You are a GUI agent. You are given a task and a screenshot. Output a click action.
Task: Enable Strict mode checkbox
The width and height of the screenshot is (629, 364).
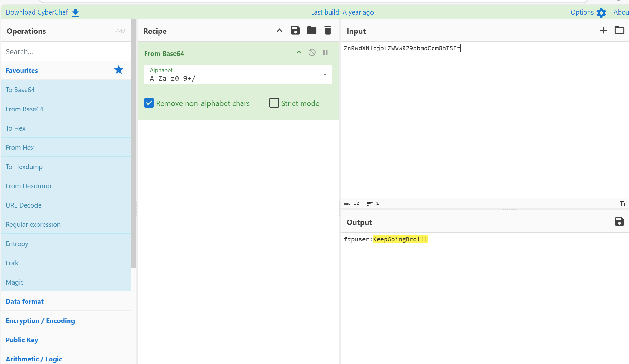pos(274,103)
